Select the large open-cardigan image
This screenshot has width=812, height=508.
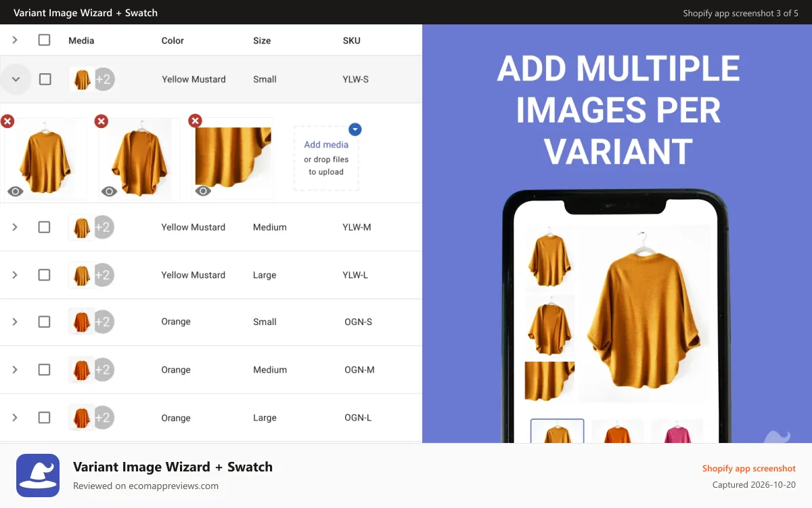139,159
